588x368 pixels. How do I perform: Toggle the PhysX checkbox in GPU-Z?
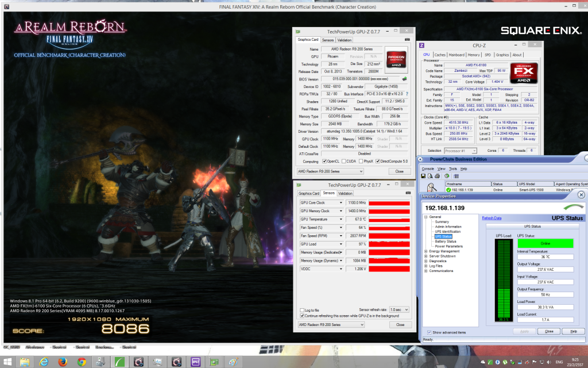[361, 162]
